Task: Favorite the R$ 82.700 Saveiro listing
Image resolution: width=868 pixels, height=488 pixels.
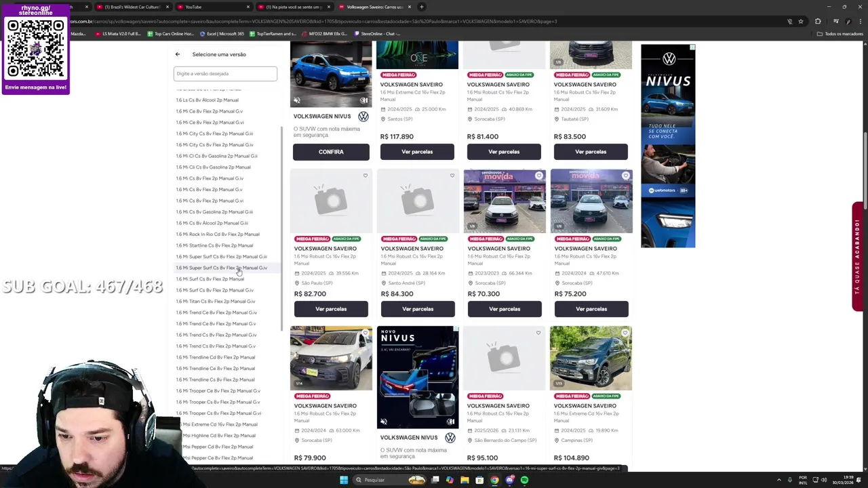Action: 366,176
